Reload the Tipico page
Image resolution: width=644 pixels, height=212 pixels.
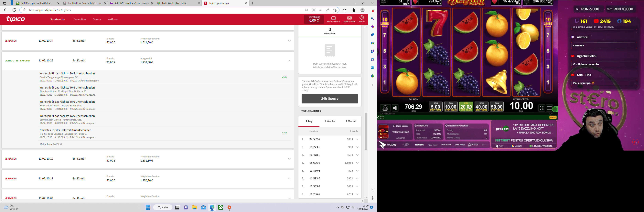coord(14,10)
